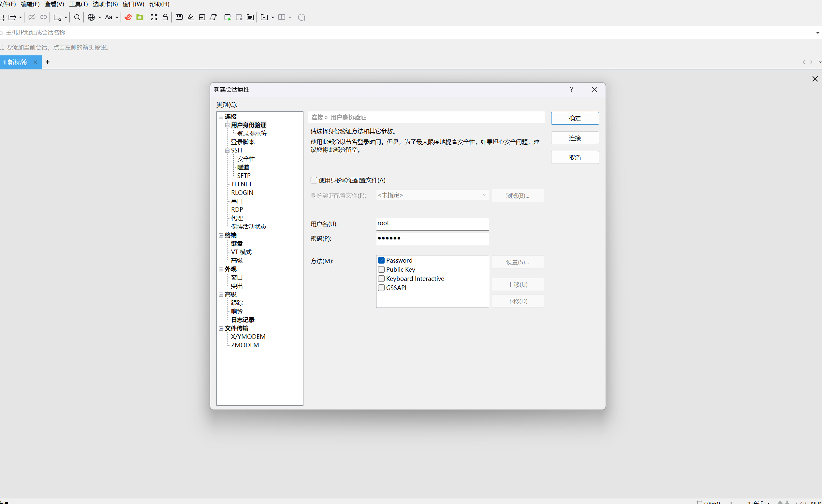Collapse the 终端 category node
The height and width of the screenshot is (504, 822).
coord(221,236)
